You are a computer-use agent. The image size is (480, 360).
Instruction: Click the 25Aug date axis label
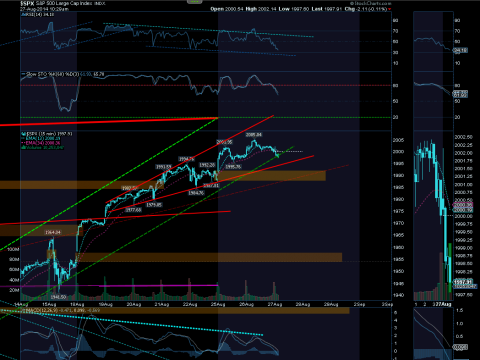click(218, 304)
